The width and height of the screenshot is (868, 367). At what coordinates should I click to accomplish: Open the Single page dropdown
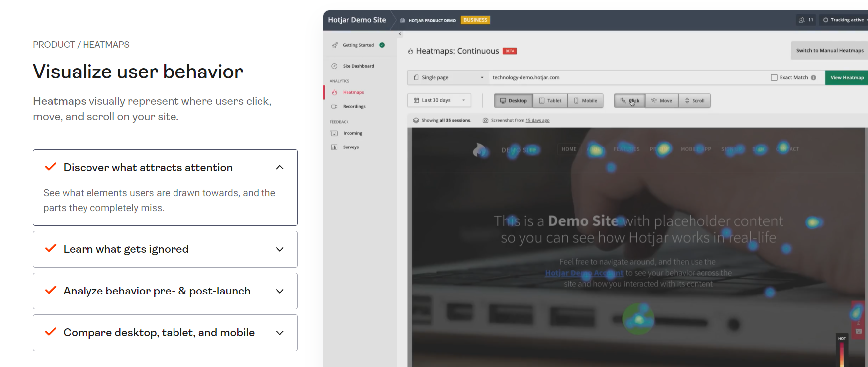click(448, 77)
